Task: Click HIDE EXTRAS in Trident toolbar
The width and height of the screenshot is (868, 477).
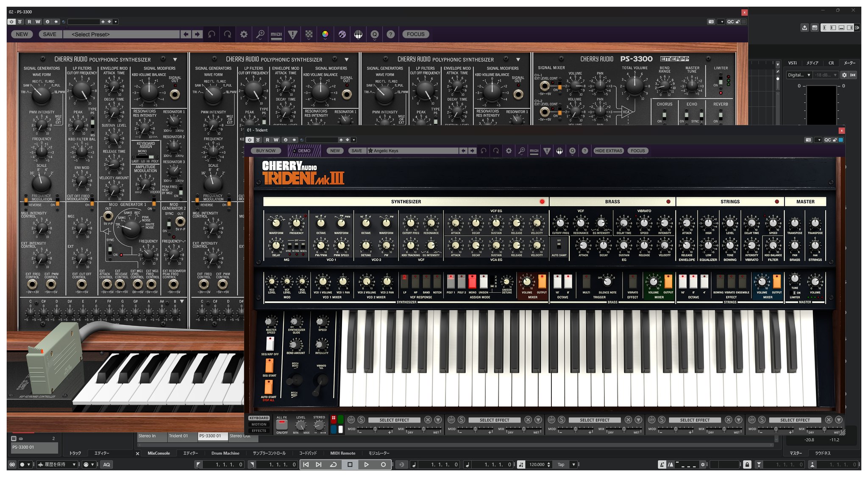Action: (608, 151)
